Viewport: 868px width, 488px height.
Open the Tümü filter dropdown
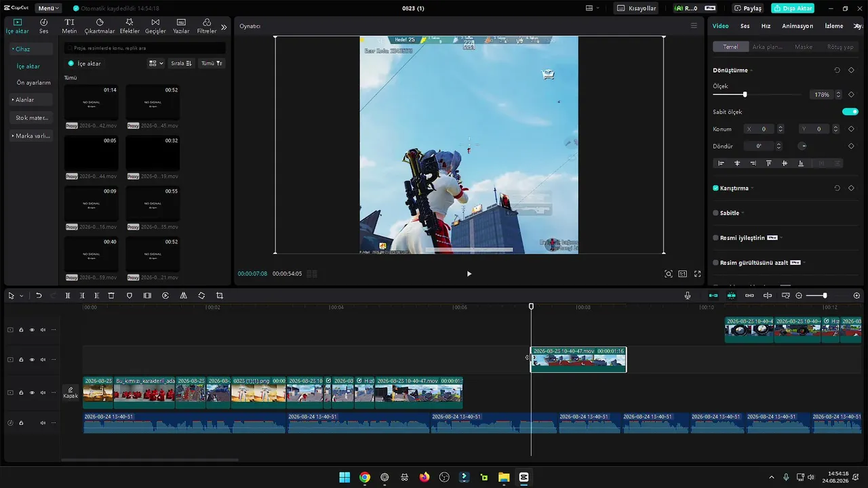[x=212, y=63]
